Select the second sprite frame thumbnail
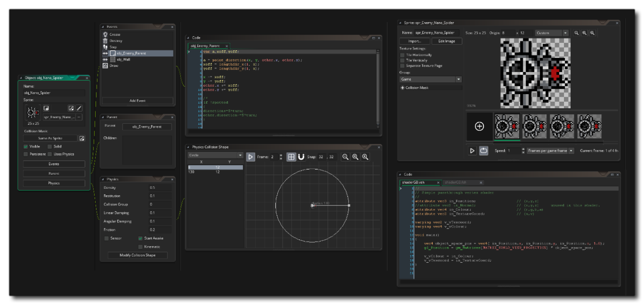 [534, 126]
